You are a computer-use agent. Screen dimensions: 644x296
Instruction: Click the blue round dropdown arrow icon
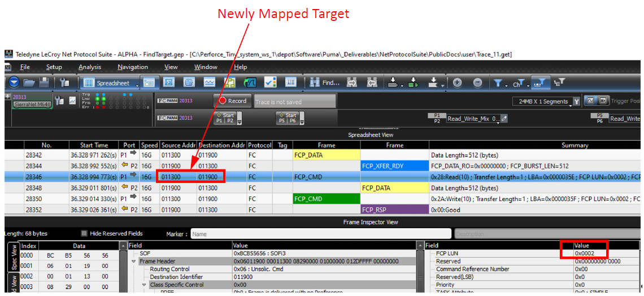tap(14, 82)
